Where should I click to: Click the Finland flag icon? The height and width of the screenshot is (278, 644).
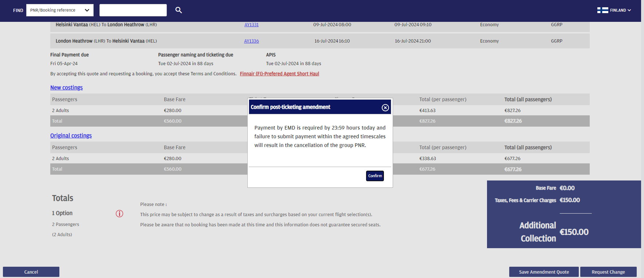602,10
